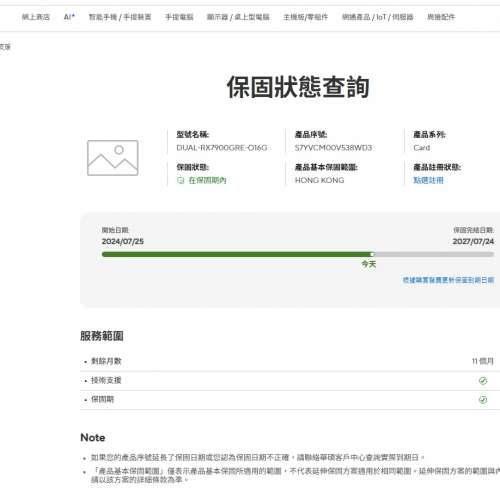Click the 保固期 green checkmark icon
Screen dimensions: 500x500
click(483, 399)
